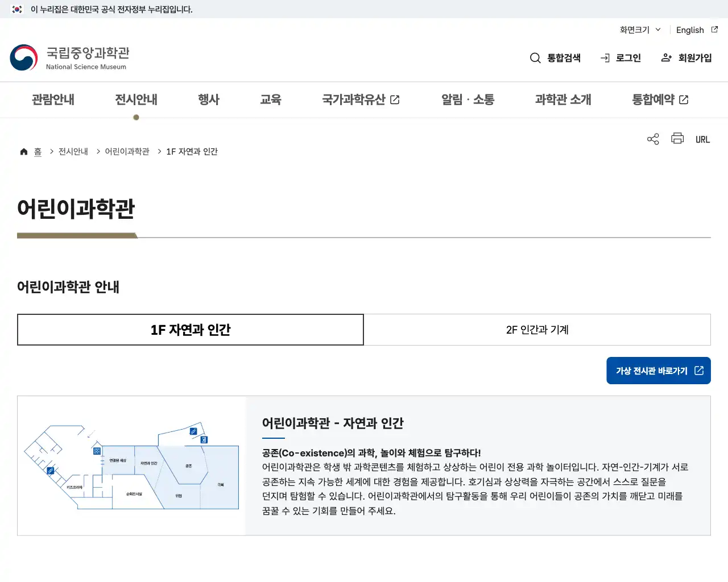This screenshot has width=728, height=582.
Task: Select the 1F 자연과 인간 tab
Action: [x=191, y=330]
